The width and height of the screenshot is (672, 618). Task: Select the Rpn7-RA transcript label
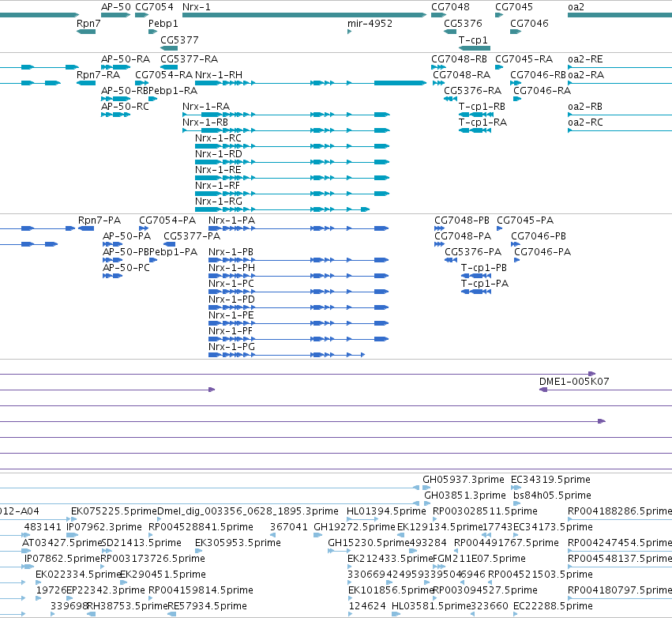[x=98, y=74]
